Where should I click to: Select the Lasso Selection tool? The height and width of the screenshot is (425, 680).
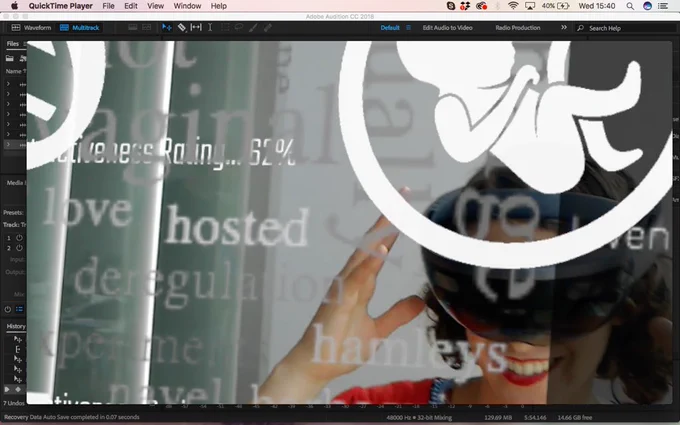(239, 27)
